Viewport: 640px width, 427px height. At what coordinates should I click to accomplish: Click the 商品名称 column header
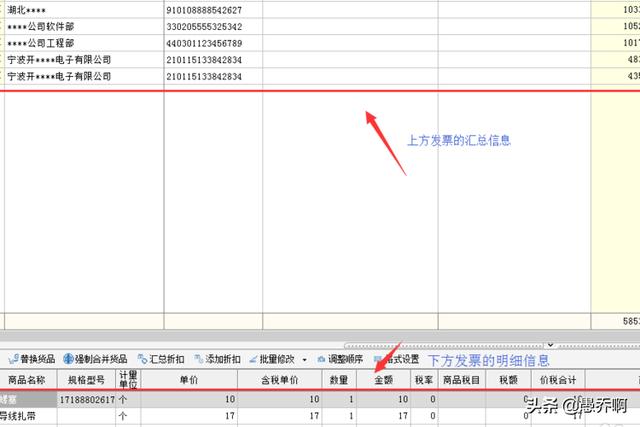(28, 380)
